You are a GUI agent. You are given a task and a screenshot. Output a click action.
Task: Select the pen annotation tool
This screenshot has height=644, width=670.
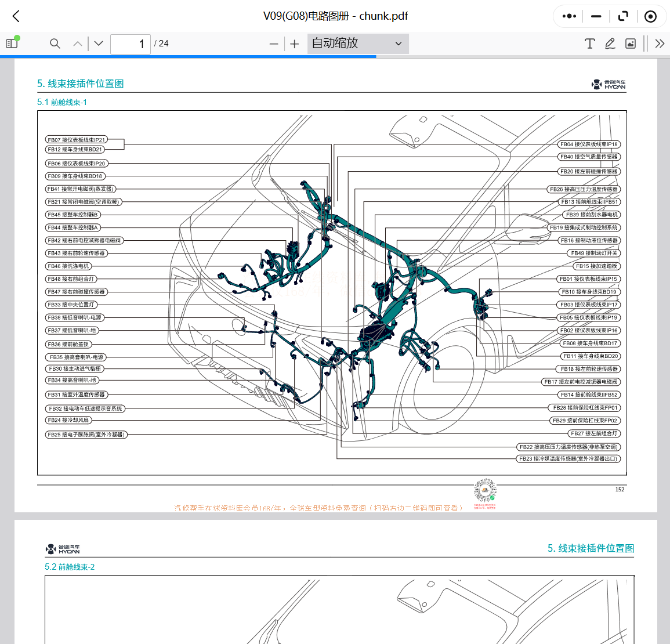pyautogui.click(x=610, y=43)
